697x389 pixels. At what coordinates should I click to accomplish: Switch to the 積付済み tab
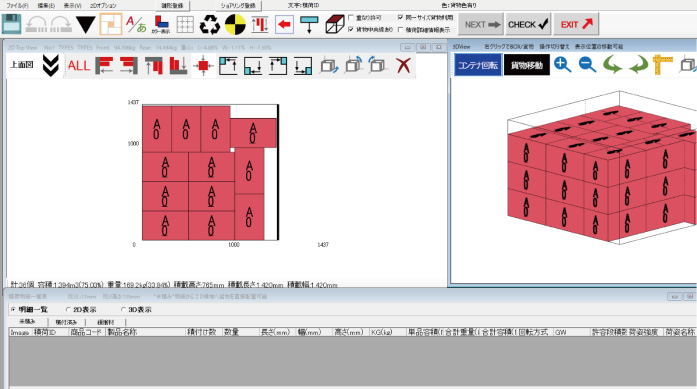point(66,322)
